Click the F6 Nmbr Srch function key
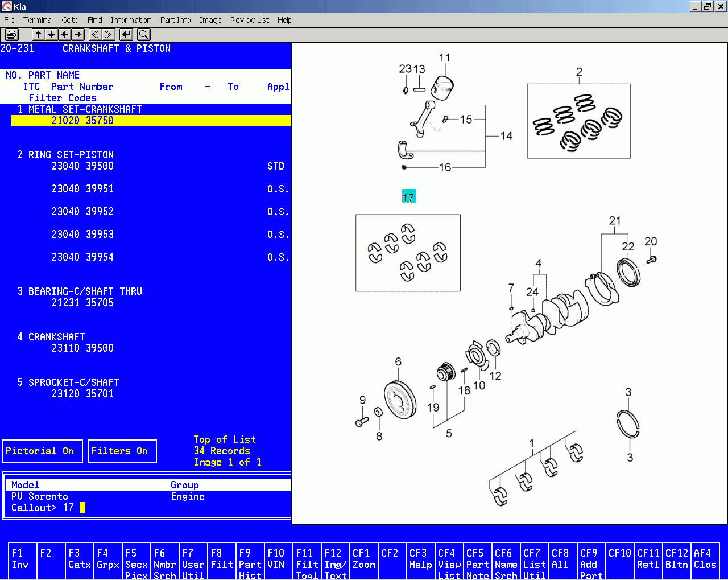Screen dimensions: 728x580 tap(165, 562)
